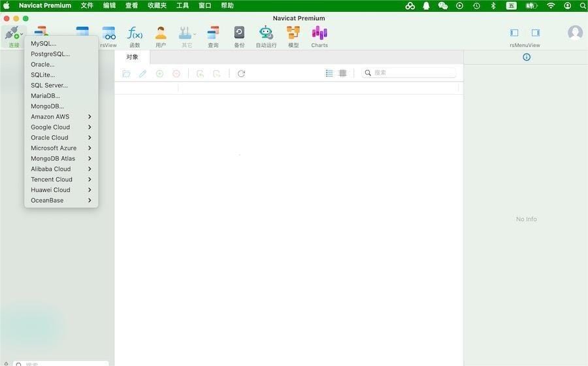This screenshot has width=588, height=366.
Task: Click the 搜索 field at bottom of sidebar
Action: pyautogui.click(x=61, y=364)
